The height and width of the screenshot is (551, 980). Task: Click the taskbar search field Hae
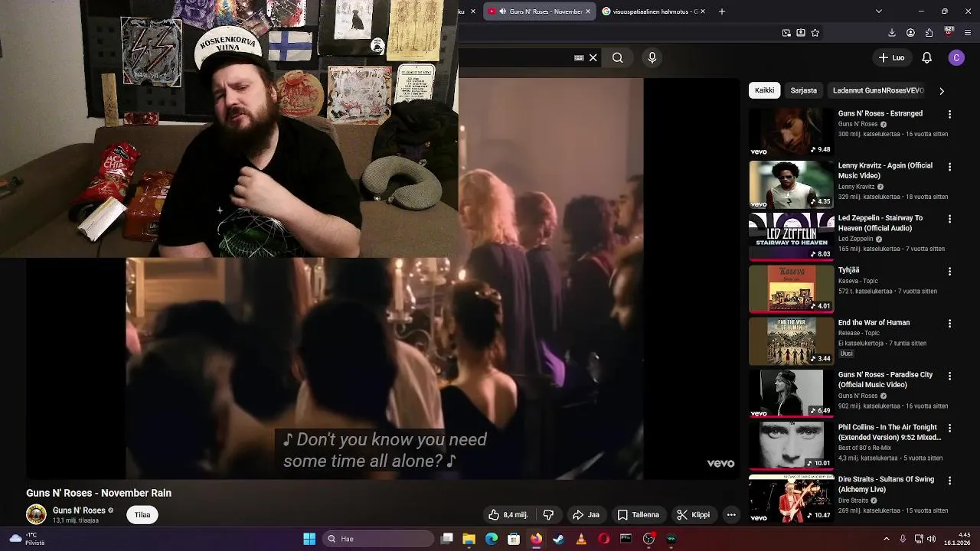click(378, 539)
